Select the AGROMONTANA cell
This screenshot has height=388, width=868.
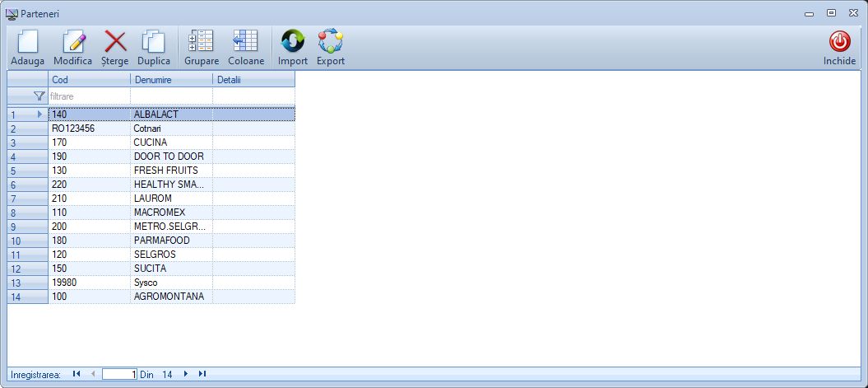click(x=172, y=297)
